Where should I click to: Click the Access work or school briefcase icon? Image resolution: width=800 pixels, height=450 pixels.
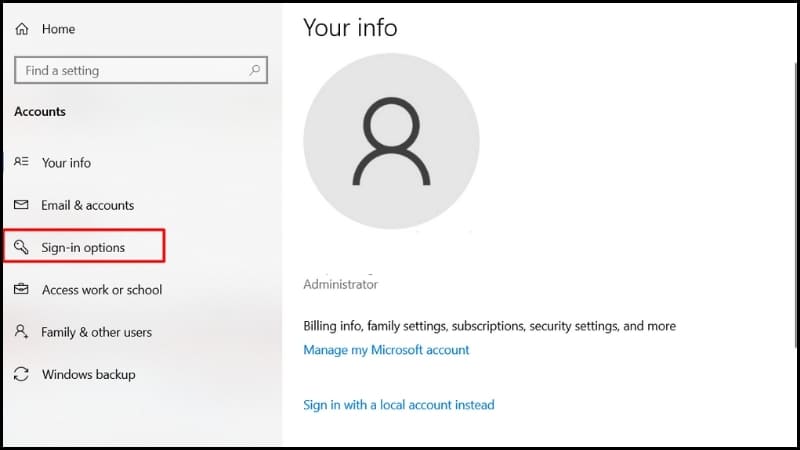[21, 289]
